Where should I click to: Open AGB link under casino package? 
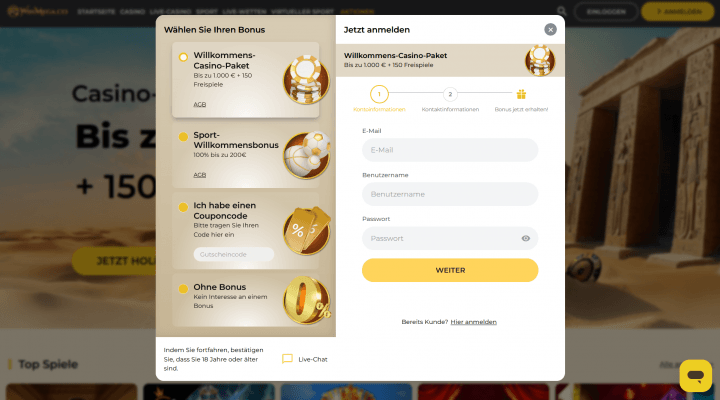click(199, 105)
